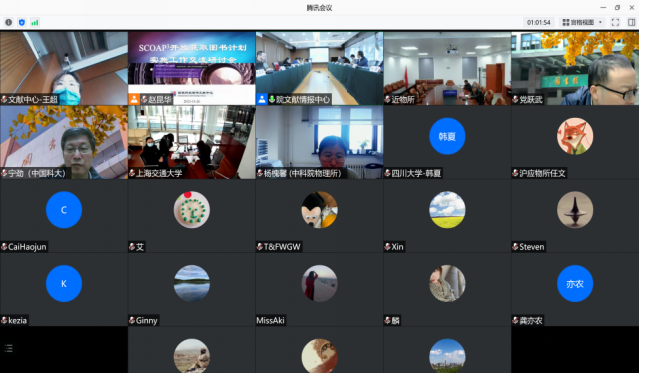Click the muted mic icon of CaiHaojun
660x373 pixels.
click(4, 247)
